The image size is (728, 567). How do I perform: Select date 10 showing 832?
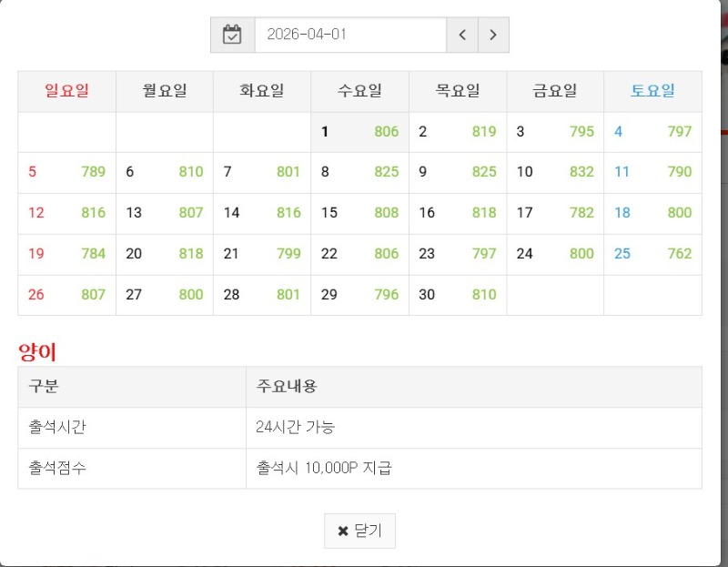555,172
